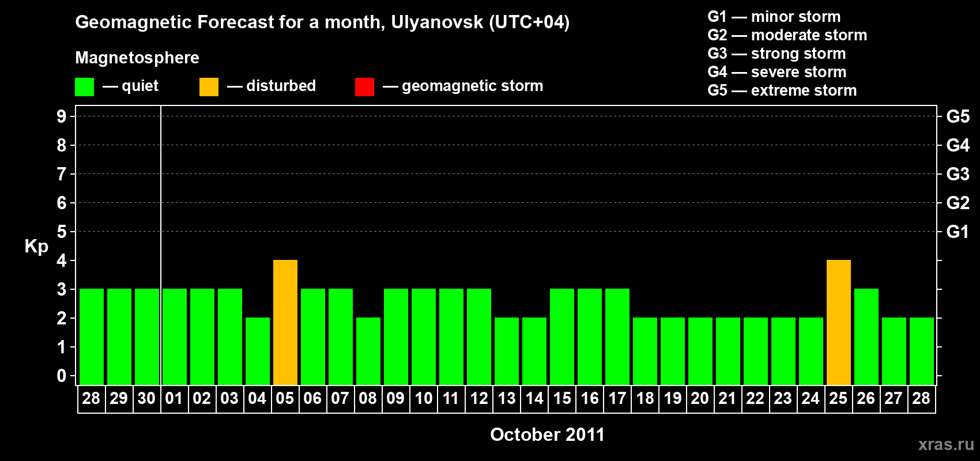The width and height of the screenshot is (980, 461).
Task: Click date label 10 on the axis
Action: 423,399
